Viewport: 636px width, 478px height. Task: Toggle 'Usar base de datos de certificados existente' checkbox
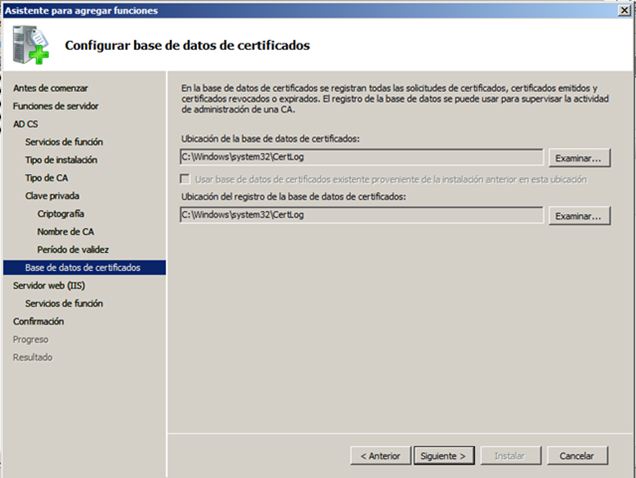point(185,179)
